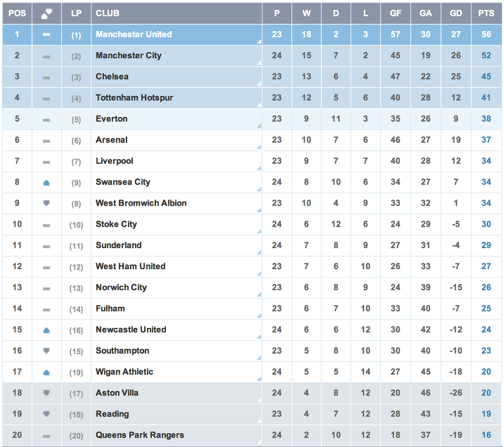Click the CLUB column header
Image resolution: width=504 pixels, height=447 pixels.
[108, 13]
